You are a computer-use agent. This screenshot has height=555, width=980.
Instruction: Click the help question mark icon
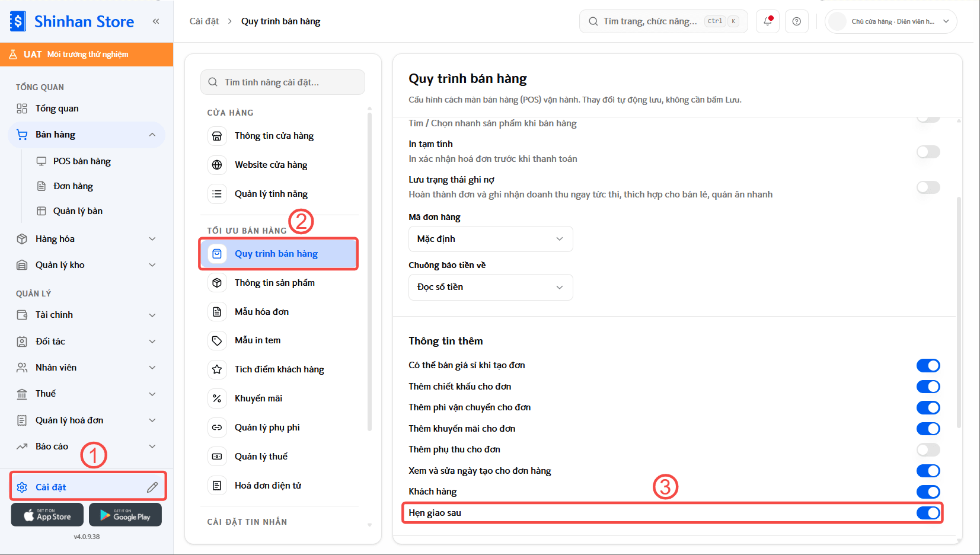point(797,21)
